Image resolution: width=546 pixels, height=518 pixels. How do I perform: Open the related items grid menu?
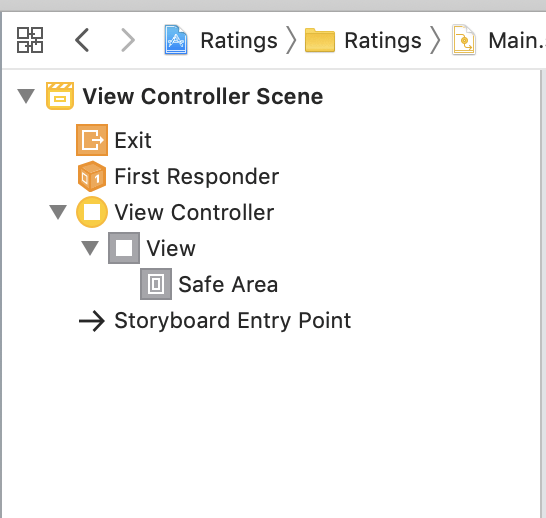tap(30, 40)
